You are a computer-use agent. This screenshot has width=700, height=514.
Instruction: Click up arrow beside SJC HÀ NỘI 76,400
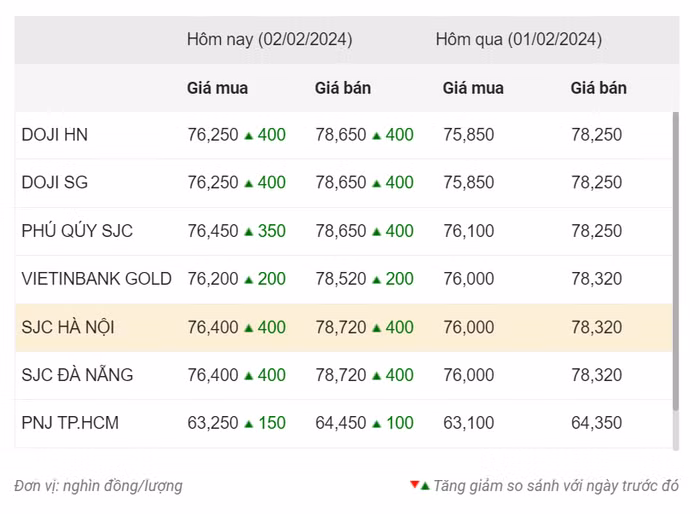point(248,327)
